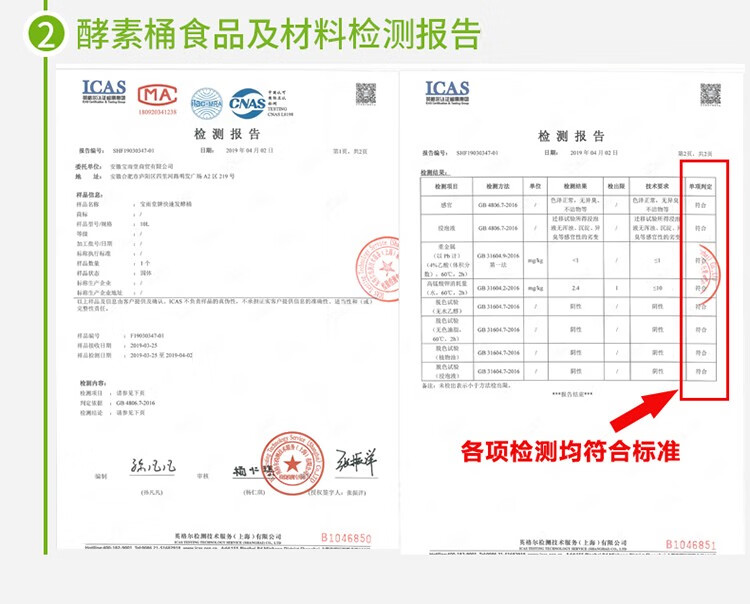Click the result value 2.4 in the table
This screenshot has height=604, width=750.
(x=575, y=288)
